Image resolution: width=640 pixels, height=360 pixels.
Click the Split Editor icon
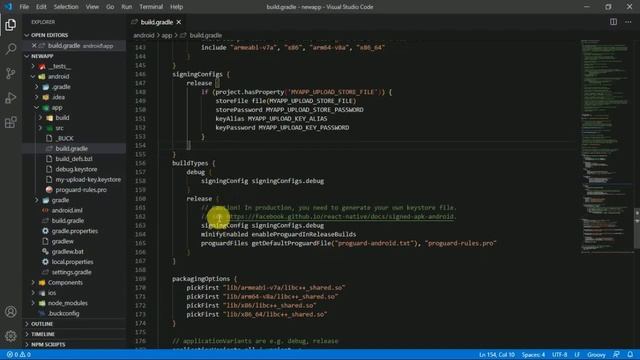613,22
